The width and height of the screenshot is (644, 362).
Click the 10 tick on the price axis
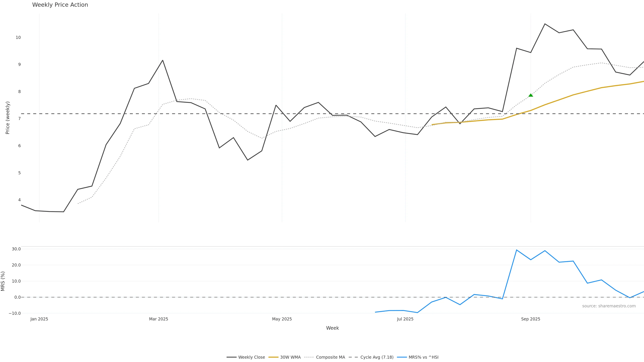[x=18, y=38]
